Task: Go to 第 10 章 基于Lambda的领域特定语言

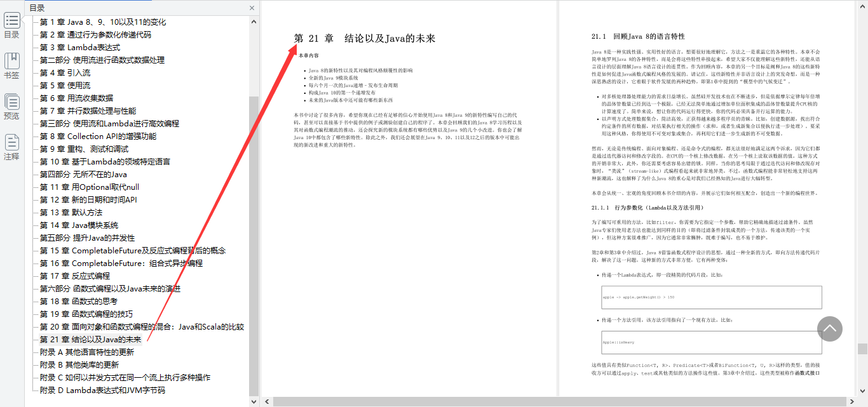Action: tap(105, 162)
